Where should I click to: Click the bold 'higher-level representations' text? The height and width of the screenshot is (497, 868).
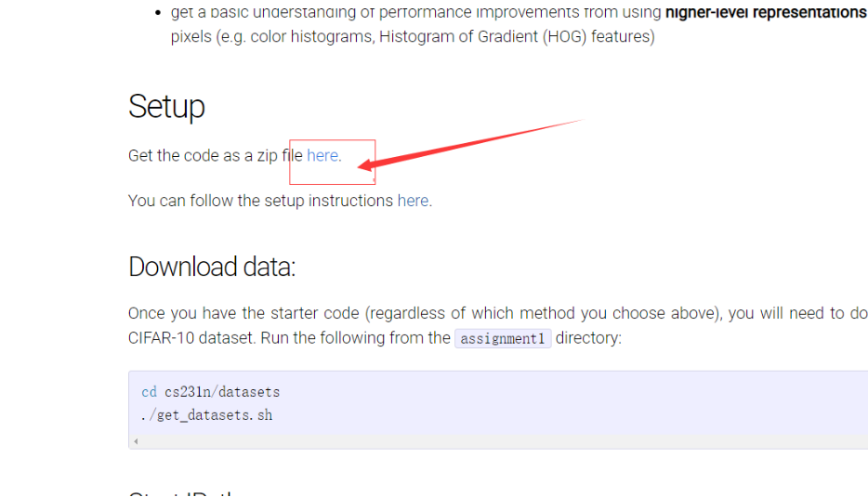pos(766,12)
